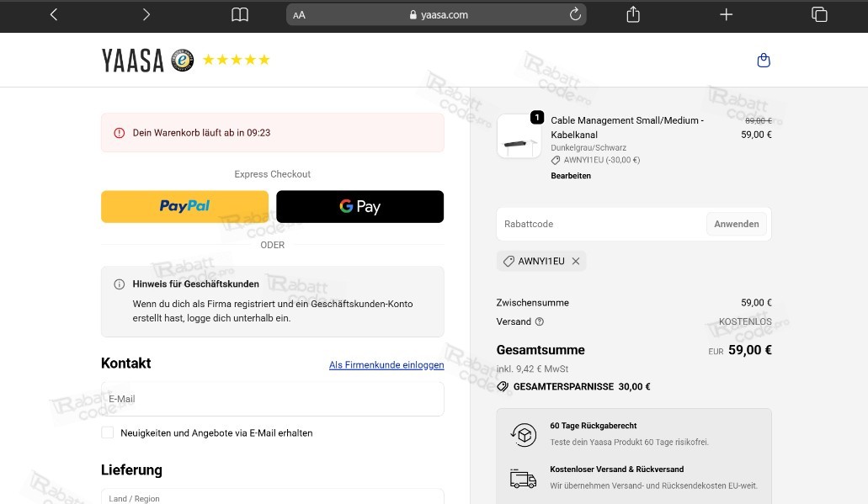Focus the E-Mail input field
This screenshot has height=504, width=868.
pyautogui.click(x=273, y=399)
